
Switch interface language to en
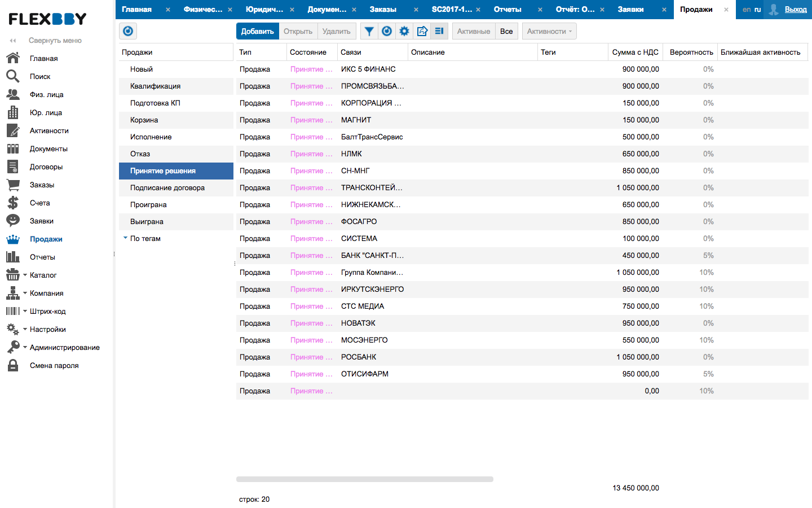click(747, 10)
